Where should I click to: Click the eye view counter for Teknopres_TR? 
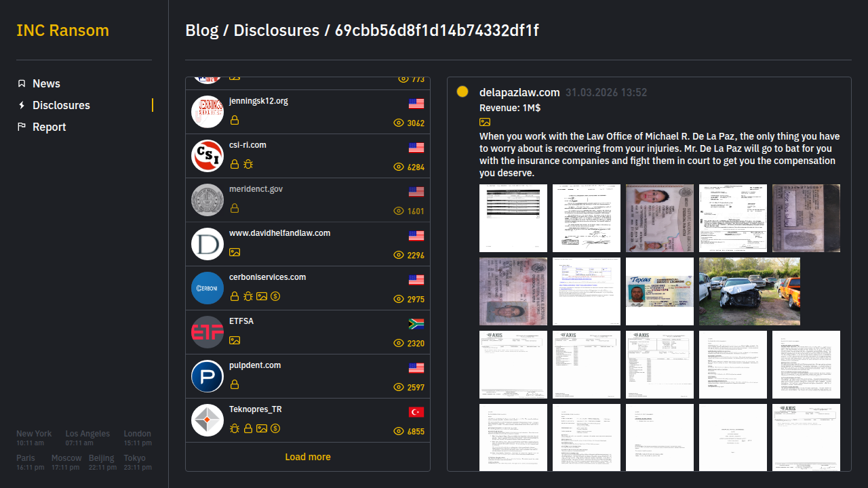[409, 431]
